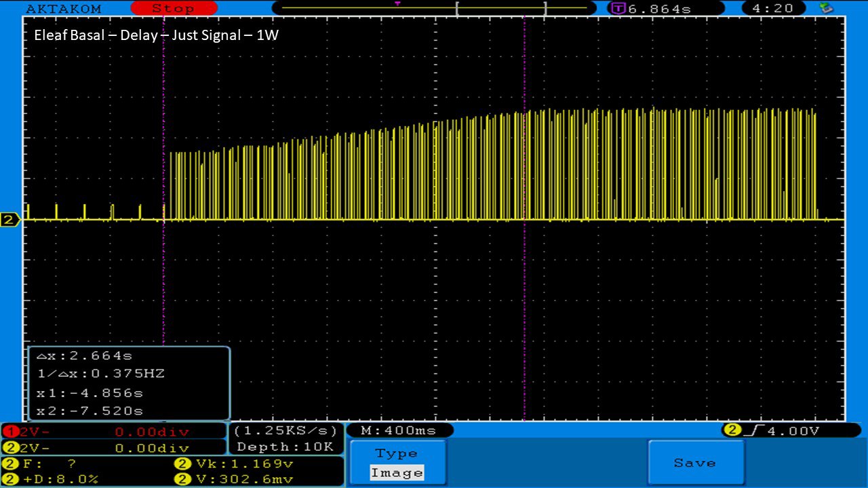Click the channel 2 ground marker

(9, 220)
